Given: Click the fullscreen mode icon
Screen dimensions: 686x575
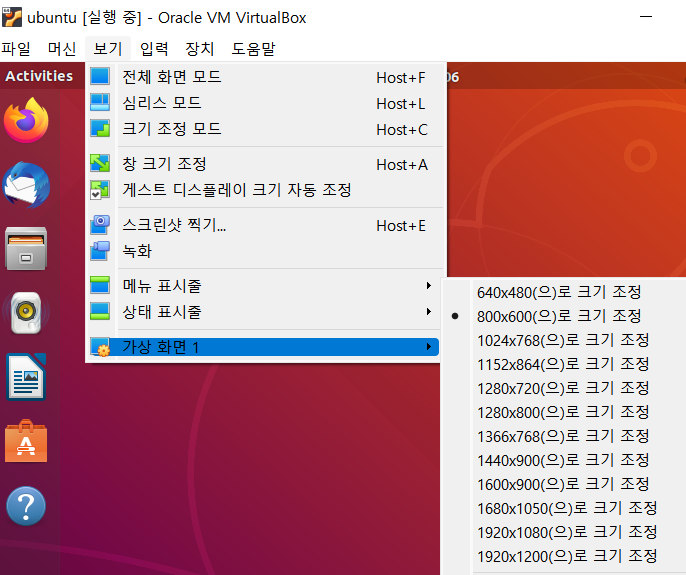Looking at the screenshot, I should 100,77.
